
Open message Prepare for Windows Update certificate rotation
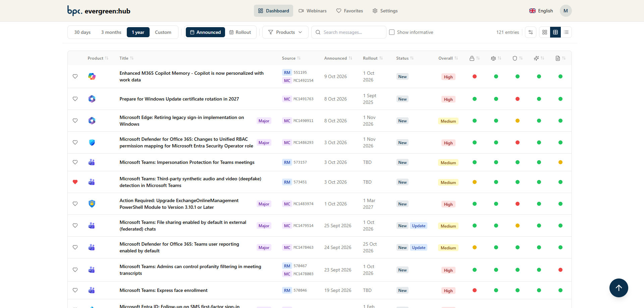[x=179, y=99]
